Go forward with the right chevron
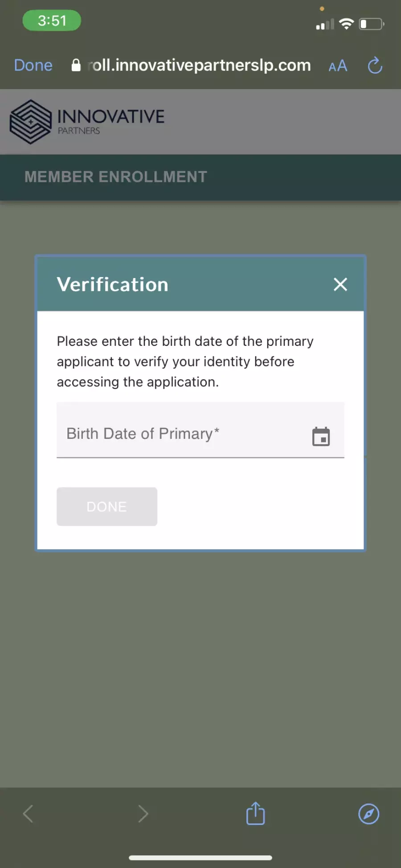401x868 pixels. coord(143,814)
